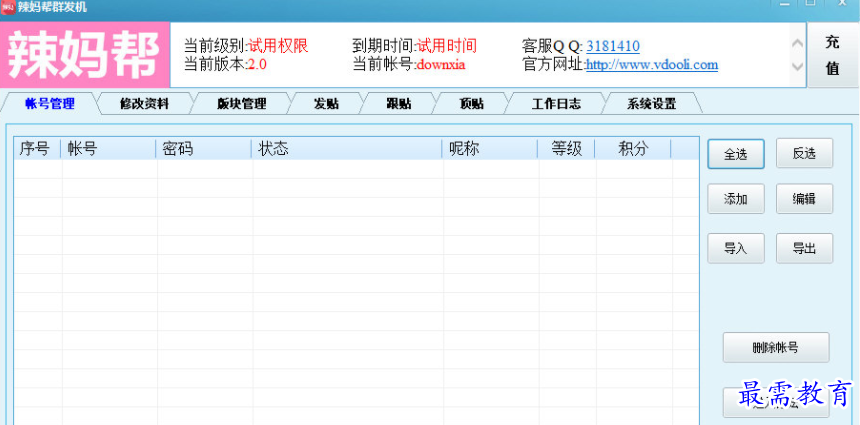Image resolution: width=860 pixels, height=425 pixels.
Task: Click the 密码 column header
Action: click(x=203, y=148)
